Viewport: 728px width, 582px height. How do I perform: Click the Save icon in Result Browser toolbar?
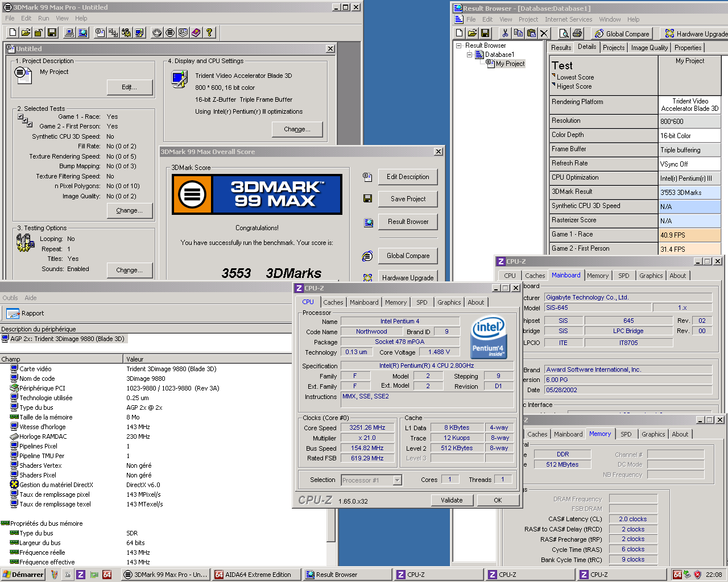point(485,34)
